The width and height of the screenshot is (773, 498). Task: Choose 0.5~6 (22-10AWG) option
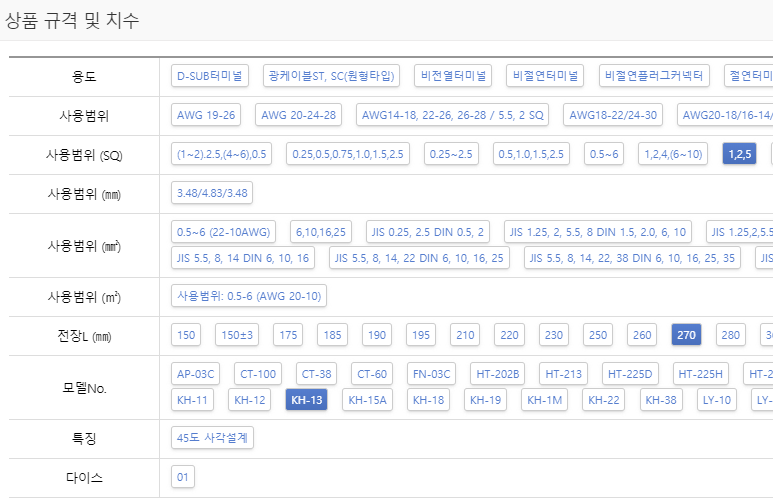coord(223,232)
